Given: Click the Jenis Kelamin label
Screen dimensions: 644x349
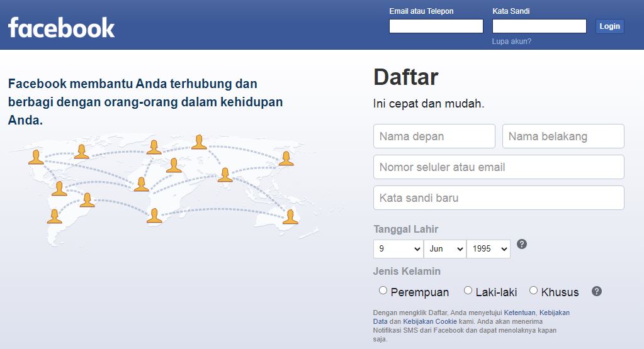Looking at the screenshot, I should pyautogui.click(x=407, y=271).
